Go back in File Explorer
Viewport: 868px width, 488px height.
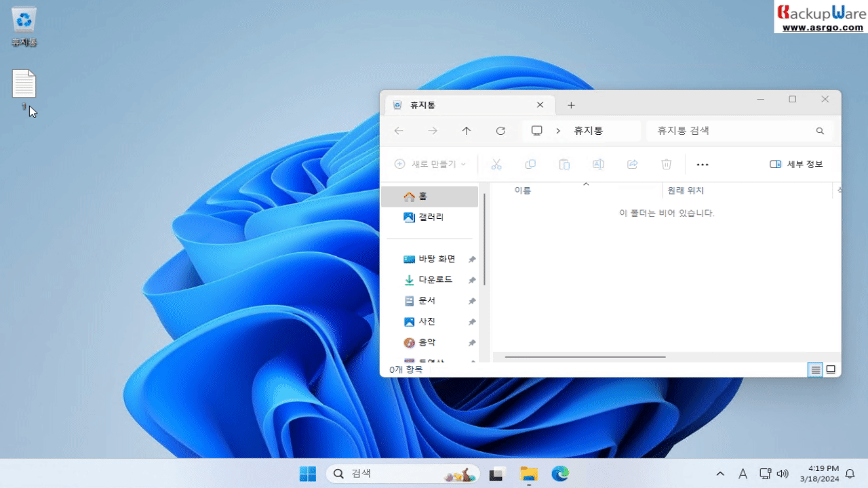[399, 131]
